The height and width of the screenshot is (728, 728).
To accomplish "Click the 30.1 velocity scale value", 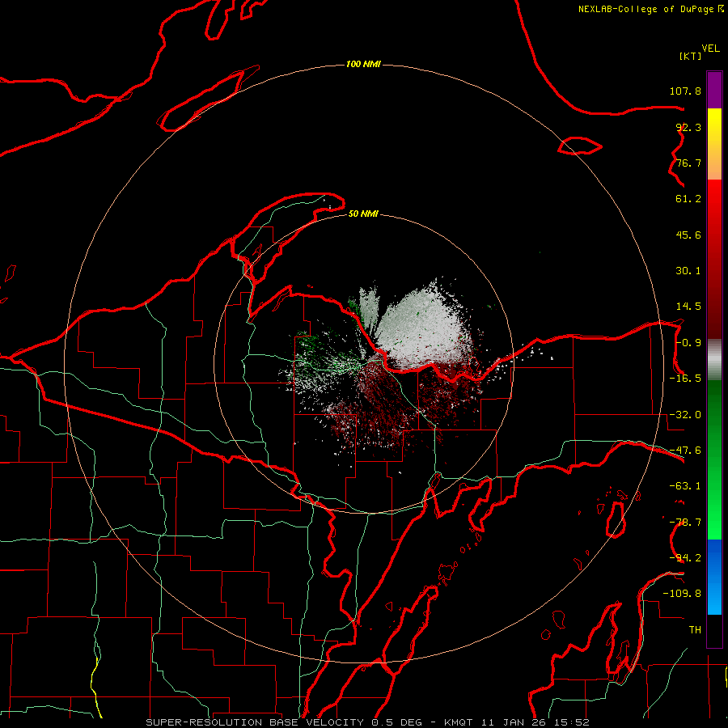I will coord(688,271).
